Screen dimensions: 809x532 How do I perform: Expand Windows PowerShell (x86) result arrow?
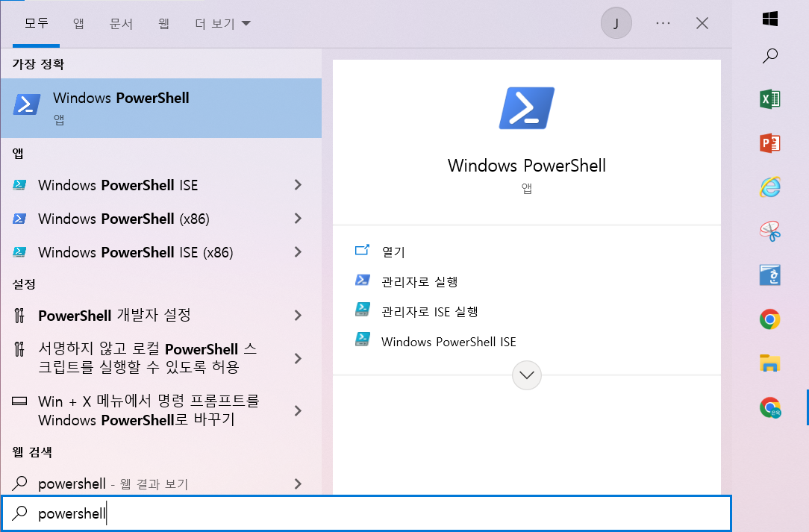coord(298,219)
